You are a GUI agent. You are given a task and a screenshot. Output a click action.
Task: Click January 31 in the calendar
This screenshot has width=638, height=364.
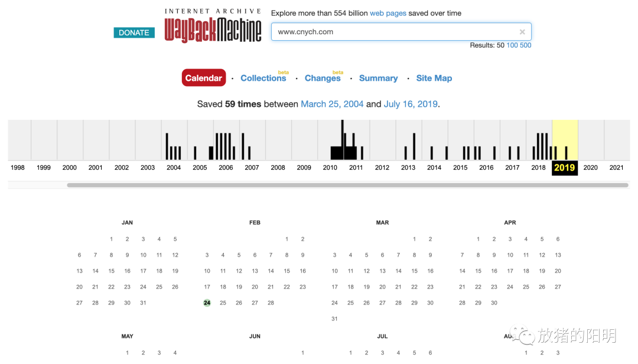(x=143, y=303)
